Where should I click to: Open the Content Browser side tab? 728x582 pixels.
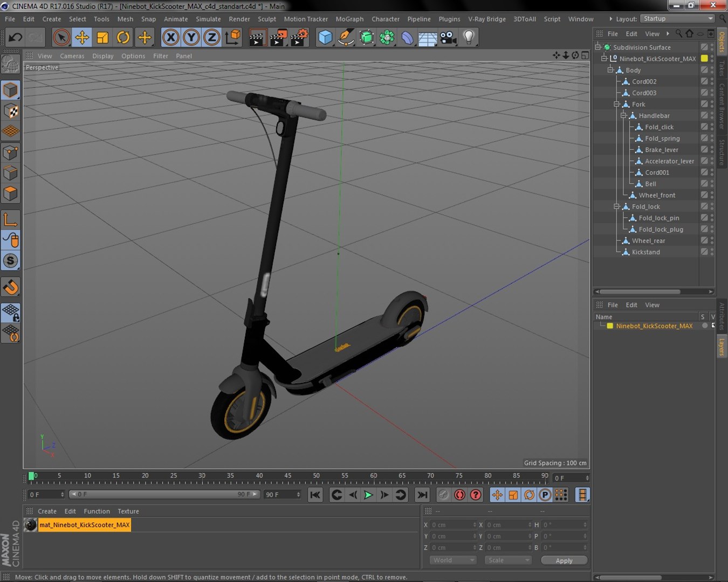(722, 106)
